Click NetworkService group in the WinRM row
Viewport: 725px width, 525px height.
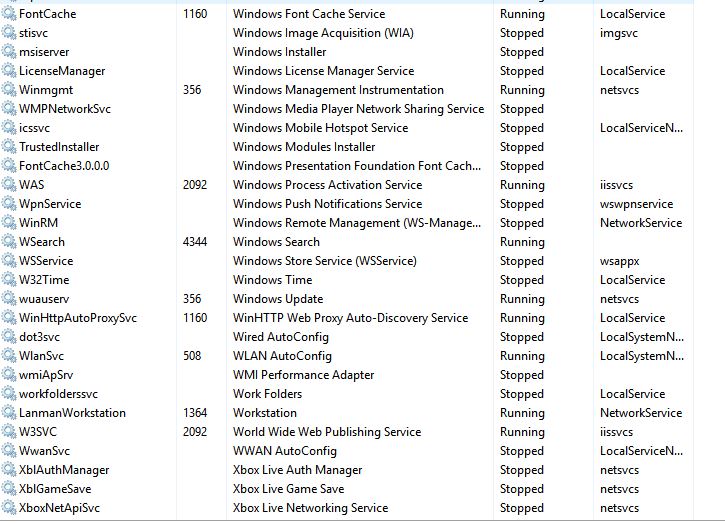(641, 222)
